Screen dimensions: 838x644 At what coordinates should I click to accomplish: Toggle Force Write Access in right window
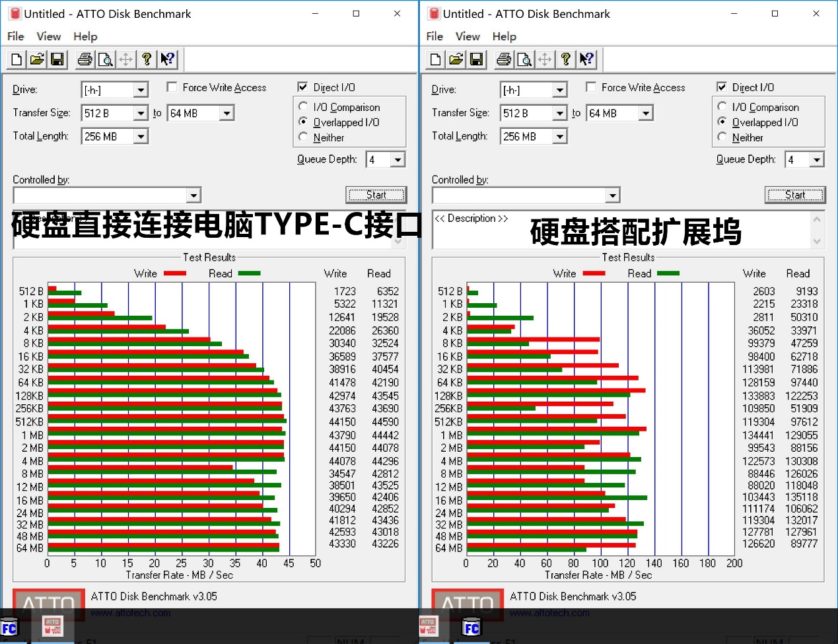click(591, 87)
